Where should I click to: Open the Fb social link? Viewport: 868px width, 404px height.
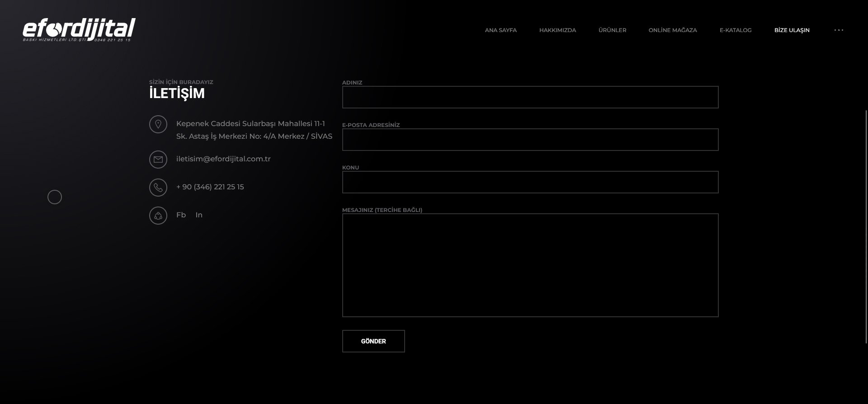coord(181,215)
